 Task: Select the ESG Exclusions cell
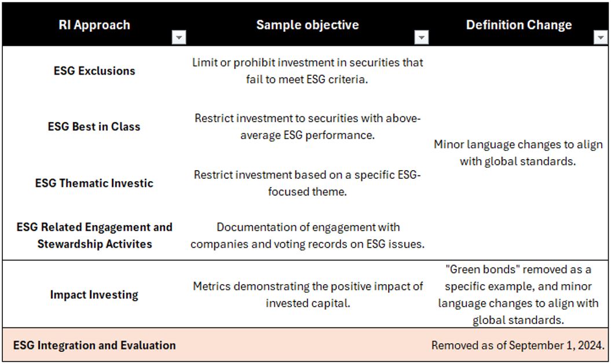pyautogui.click(x=94, y=71)
